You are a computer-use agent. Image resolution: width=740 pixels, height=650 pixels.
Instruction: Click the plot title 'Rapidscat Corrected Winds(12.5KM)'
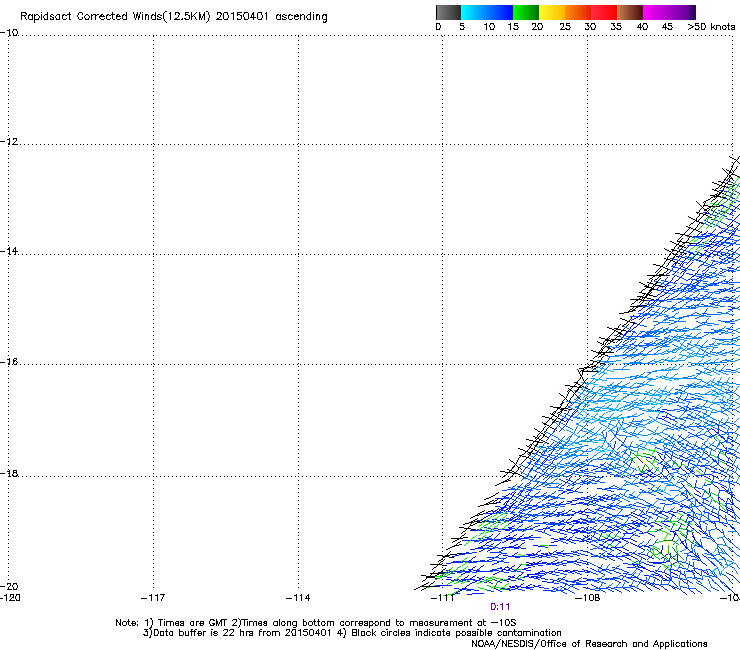coord(115,17)
